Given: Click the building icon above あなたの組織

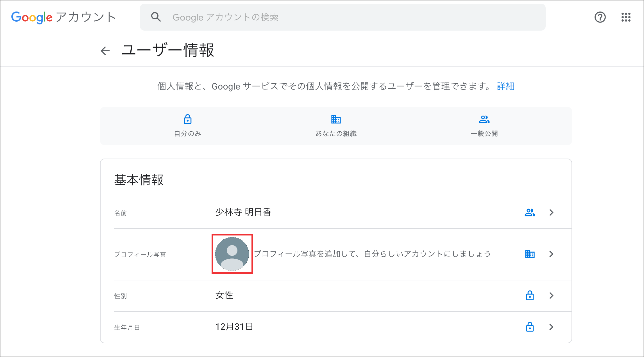Looking at the screenshot, I should click(336, 119).
